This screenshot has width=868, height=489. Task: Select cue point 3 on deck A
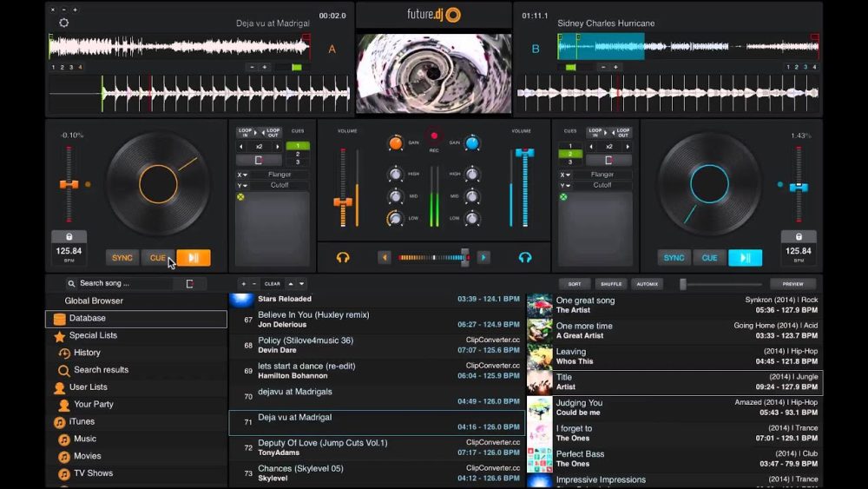click(x=298, y=162)
